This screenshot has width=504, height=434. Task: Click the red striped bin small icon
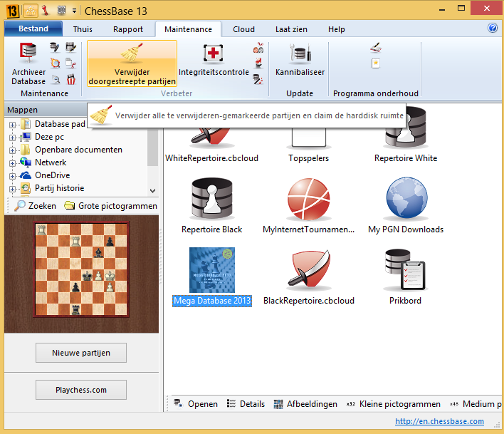[x=71, y=79]
